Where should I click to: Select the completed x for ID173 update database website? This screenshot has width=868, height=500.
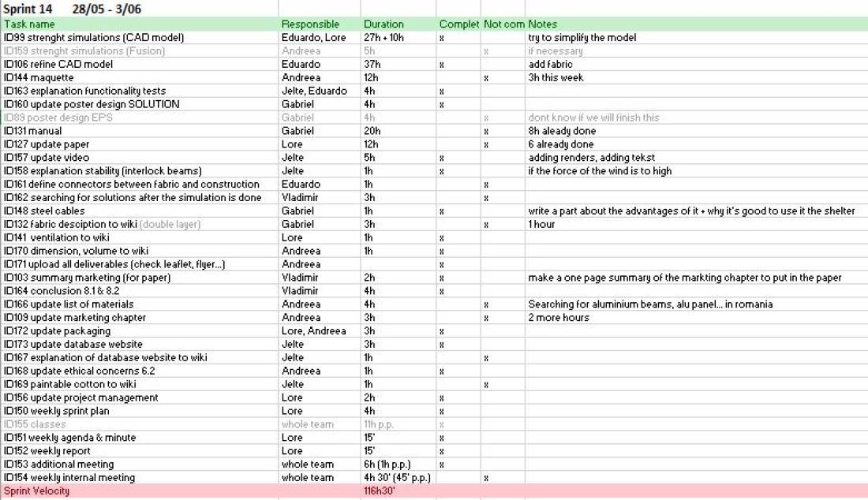pos(442,345)
